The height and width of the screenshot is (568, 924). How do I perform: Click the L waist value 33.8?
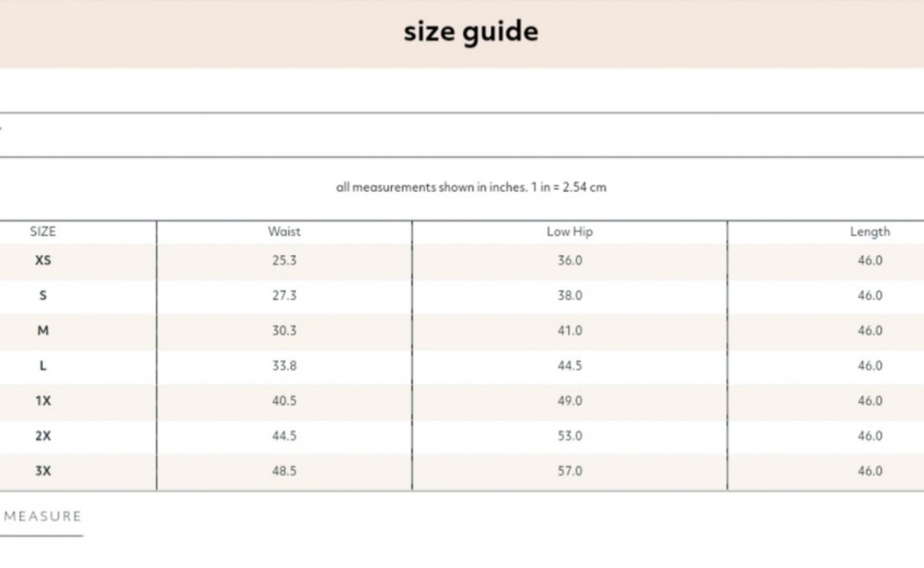[284, 366]
